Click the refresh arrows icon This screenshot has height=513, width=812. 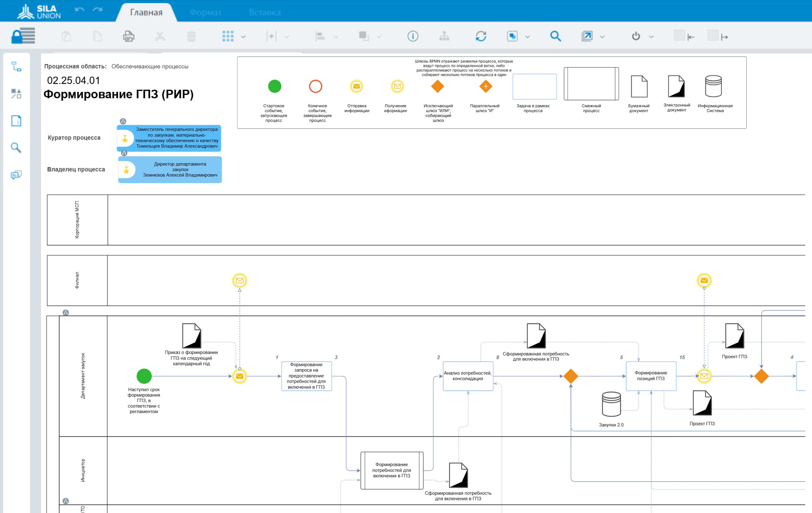(481, 36)
